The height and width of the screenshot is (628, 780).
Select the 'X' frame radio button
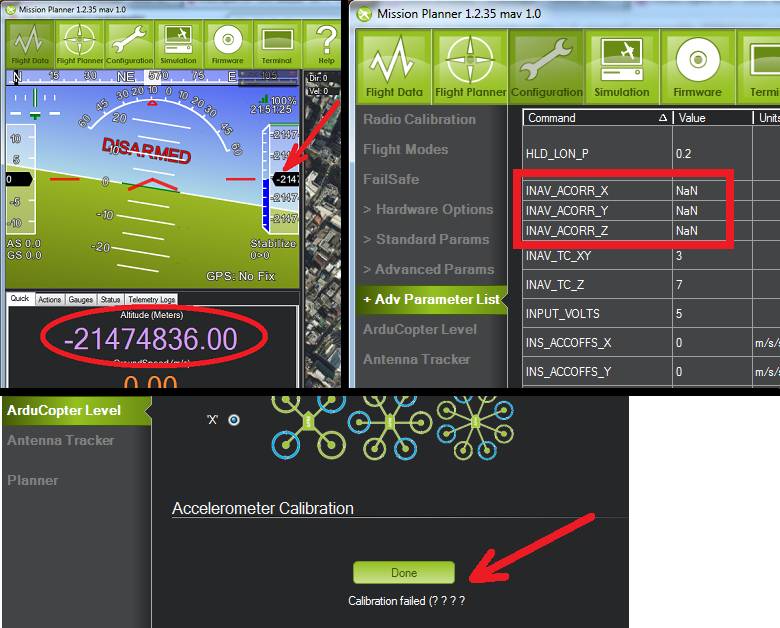click(x=234, y=420)
